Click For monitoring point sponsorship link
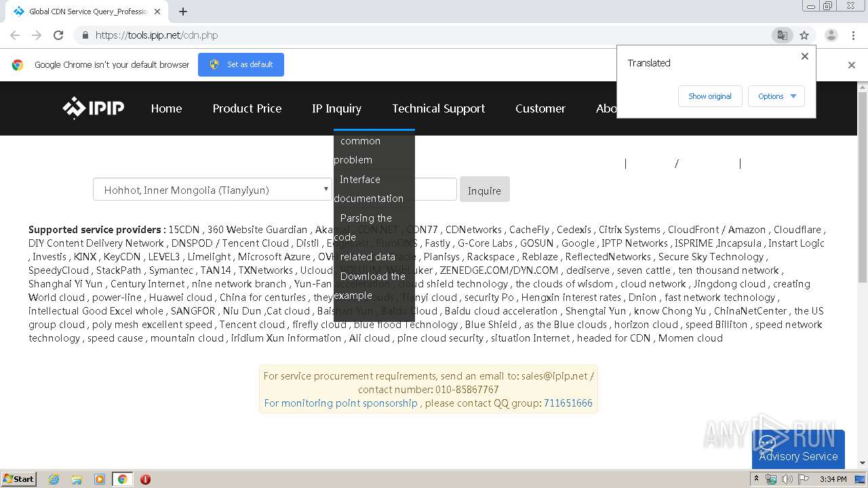The image size is (868, 488). point(340,403)
